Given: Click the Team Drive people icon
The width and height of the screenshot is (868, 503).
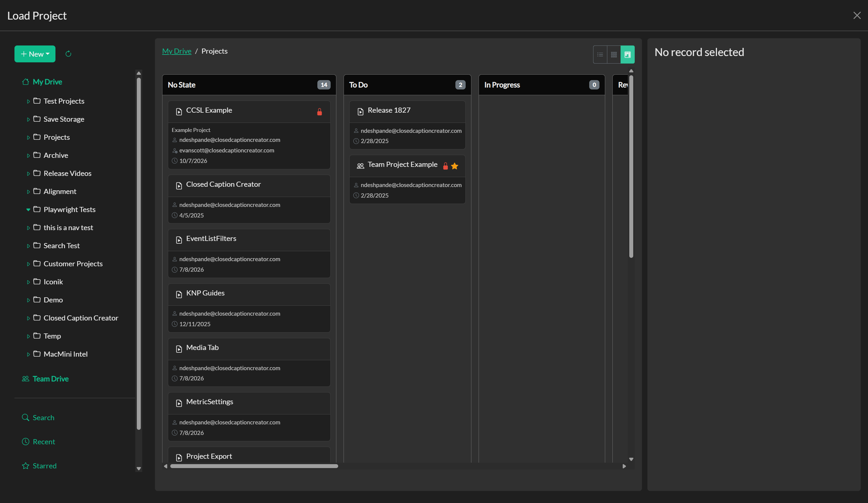Looking at the screenshot, I should point(26,379).
